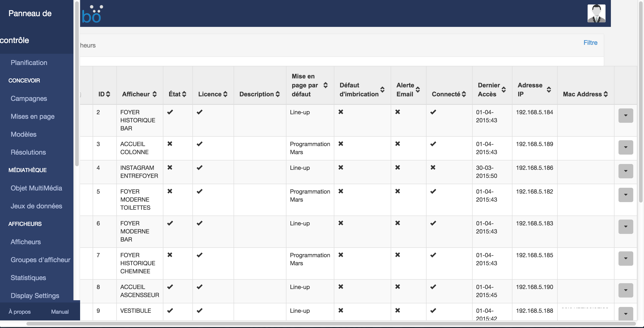Sort table by ID column arrows
The image size is (644, 328).
pos(108,94)
